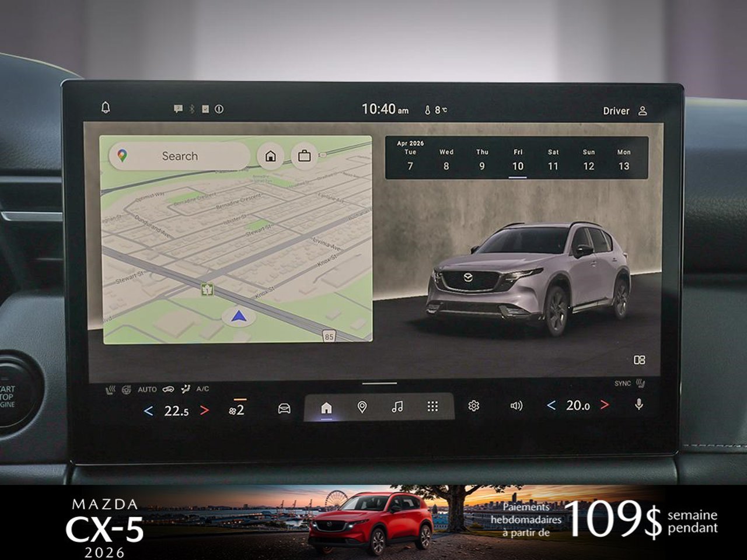This screenshot has height=560, width=747.
Task: Open settings gear in bottom bar
Action: [474, 405]
